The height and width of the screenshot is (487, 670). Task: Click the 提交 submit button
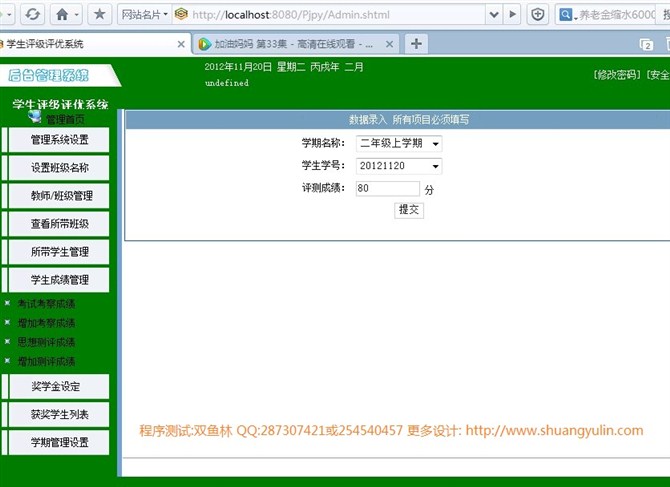[409, 210]
